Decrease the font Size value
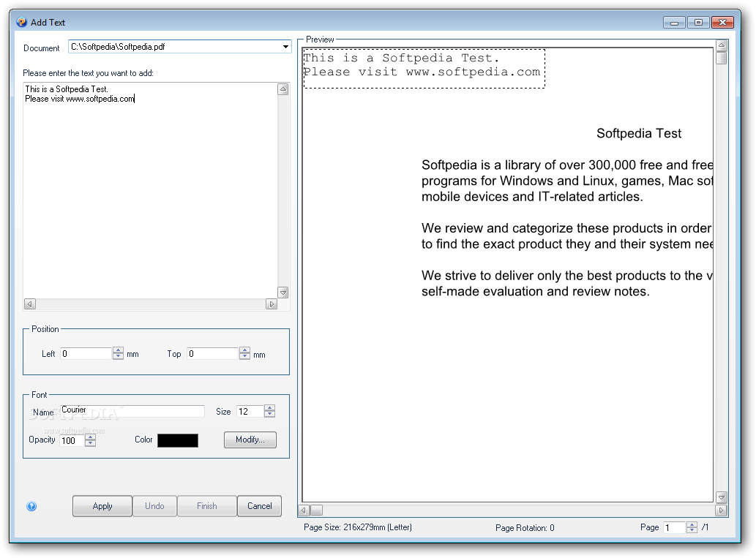The image size is (756, 558). click(269, 415)
